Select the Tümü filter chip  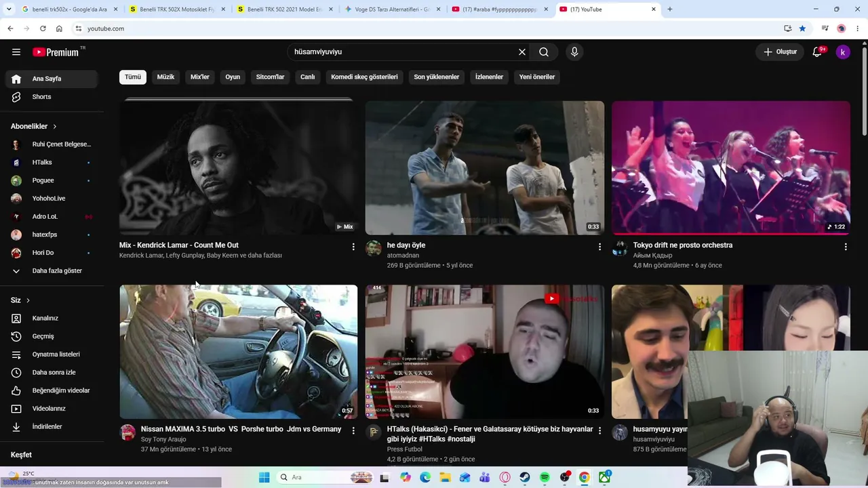133,77
